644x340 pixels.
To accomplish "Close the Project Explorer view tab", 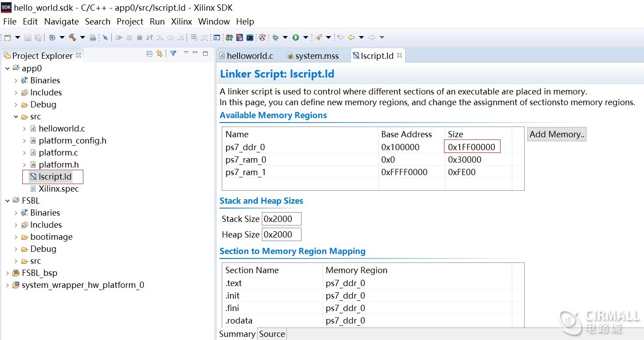I will click(78, 55).
